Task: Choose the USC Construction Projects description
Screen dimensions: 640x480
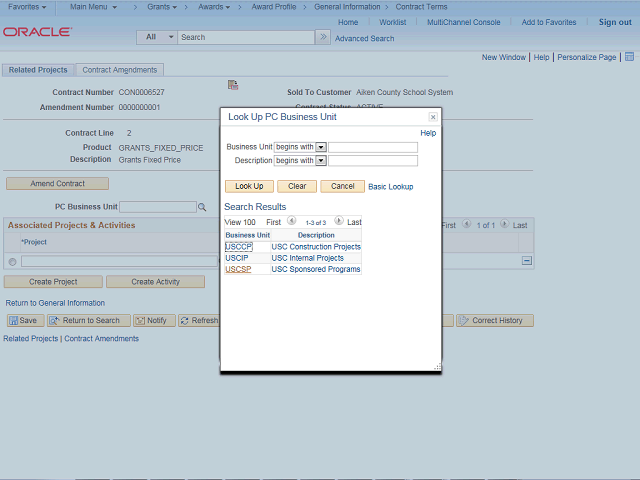Action: click(x=316, y=247)
